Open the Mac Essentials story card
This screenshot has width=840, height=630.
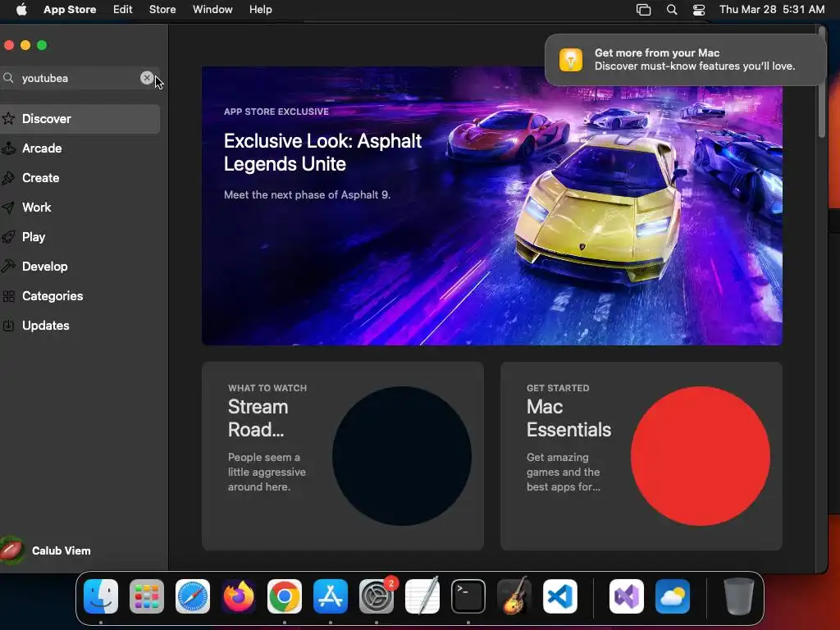click(x=641, y=456)
